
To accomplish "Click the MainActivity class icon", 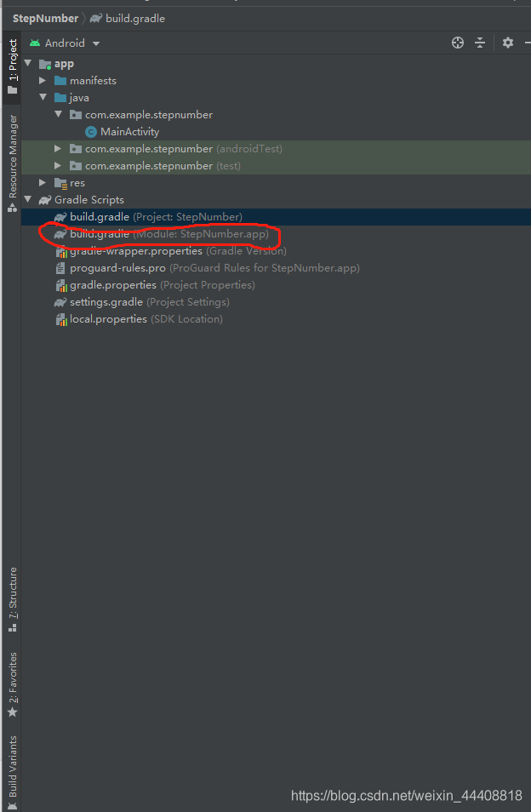I will pos(91,132).
